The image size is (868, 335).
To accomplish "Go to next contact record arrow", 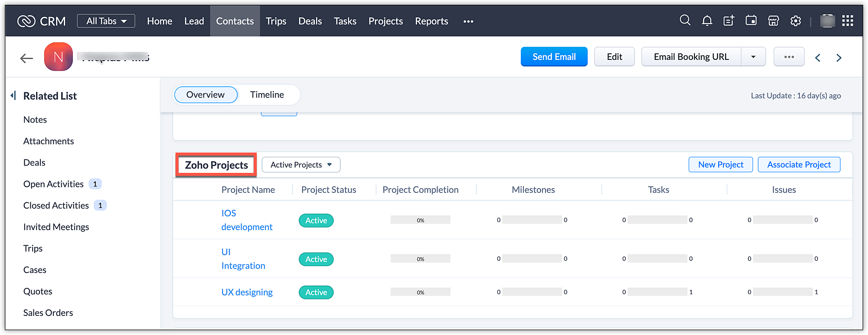I will (x=838, y=58).
